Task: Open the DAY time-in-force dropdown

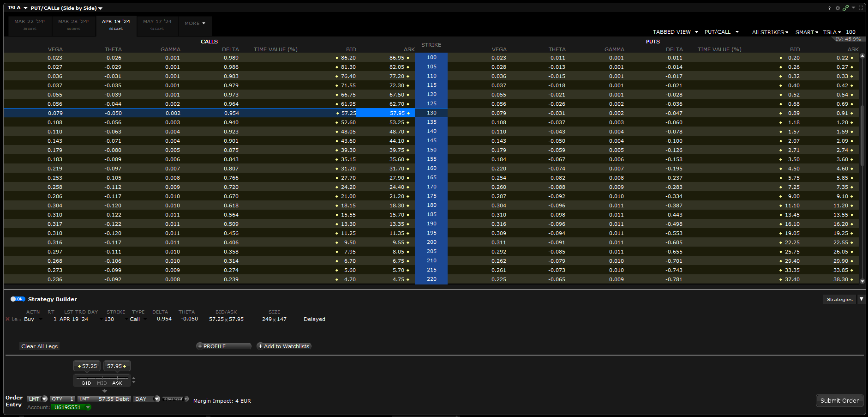Action: pos(147,399)
